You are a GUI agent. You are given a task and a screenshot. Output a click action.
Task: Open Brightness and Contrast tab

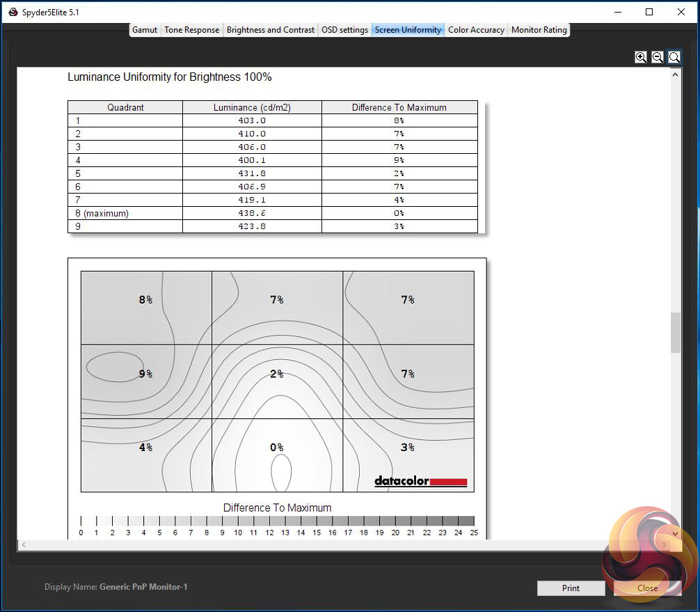click(x=271, y=30)
